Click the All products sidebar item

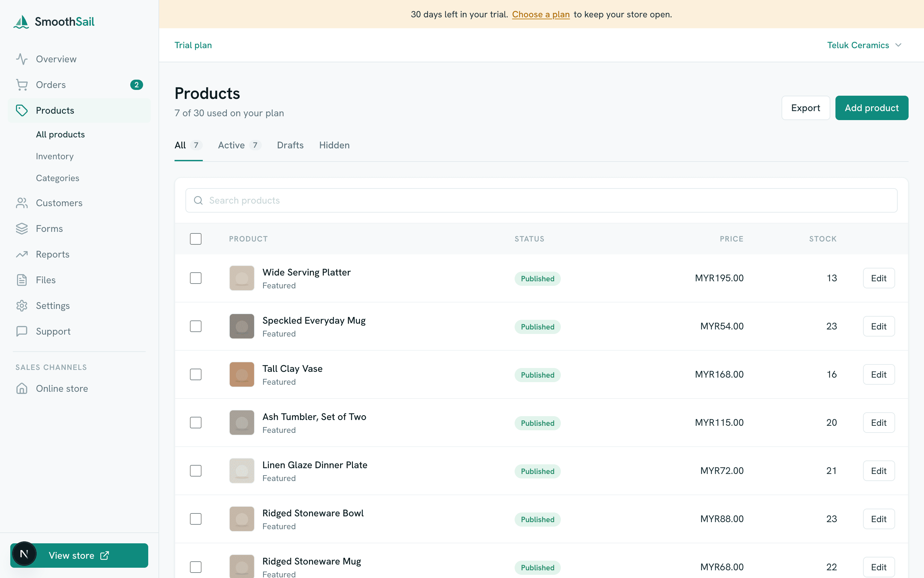coord(60,135)
